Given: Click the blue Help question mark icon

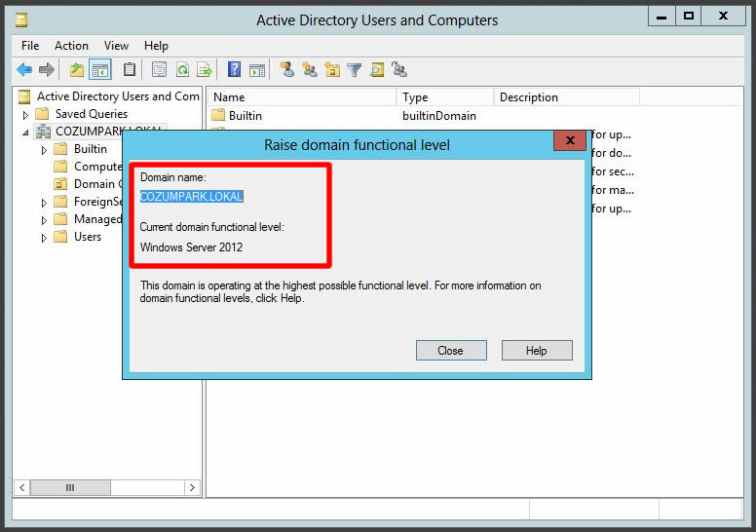Looking at the screenshot, I should point(234,70).
